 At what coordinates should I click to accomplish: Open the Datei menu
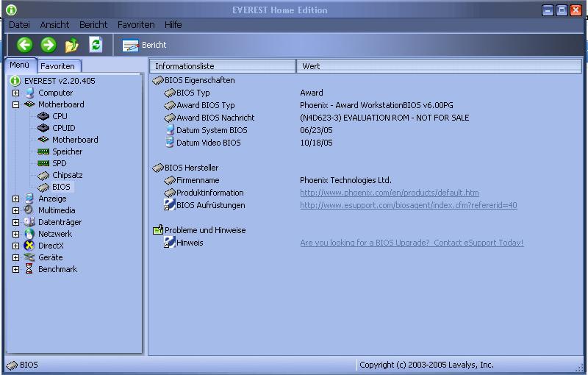coord(19,25)
